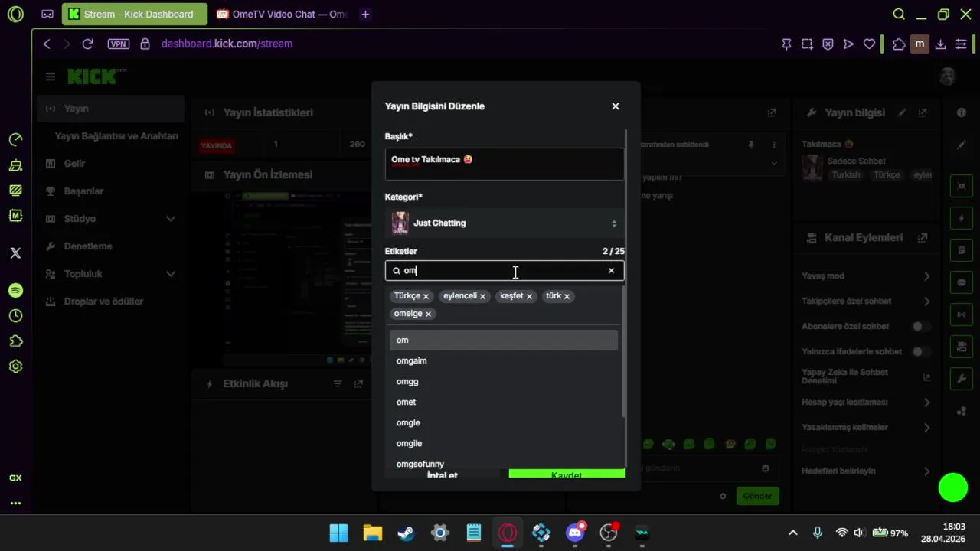980x551 pixels.
Task: Select the 'omgile' tag suggestion
Action: pos(504,443)
